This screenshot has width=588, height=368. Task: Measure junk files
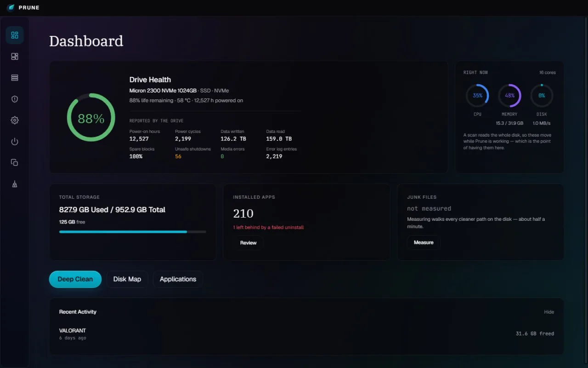(x=424, y=242)
